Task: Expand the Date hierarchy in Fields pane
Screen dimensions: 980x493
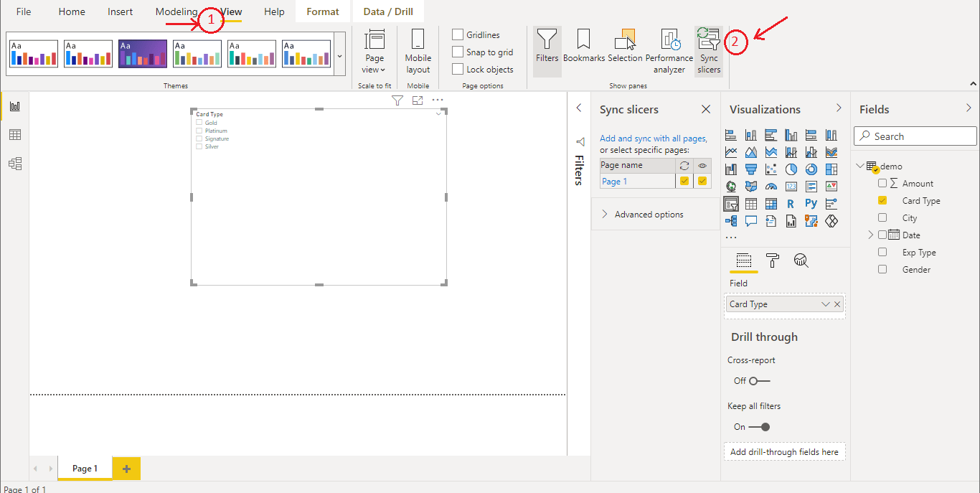Action: pyautogui.click(x=870, y=234)
